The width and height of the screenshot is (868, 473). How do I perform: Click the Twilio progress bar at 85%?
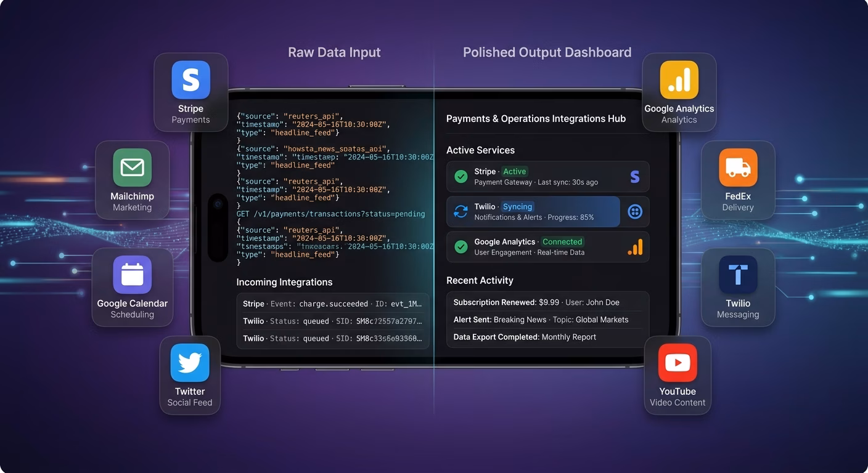coord(533,212)
